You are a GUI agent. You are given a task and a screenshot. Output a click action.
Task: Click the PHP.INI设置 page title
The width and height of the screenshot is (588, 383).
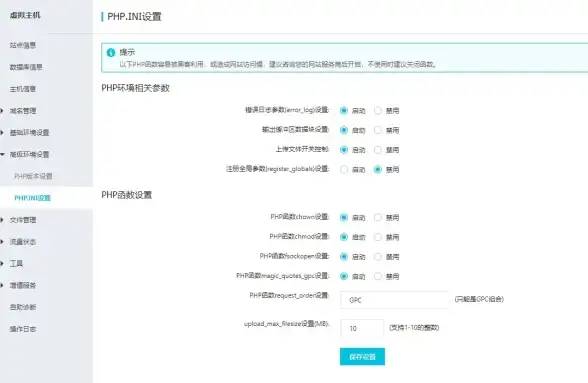134,17
